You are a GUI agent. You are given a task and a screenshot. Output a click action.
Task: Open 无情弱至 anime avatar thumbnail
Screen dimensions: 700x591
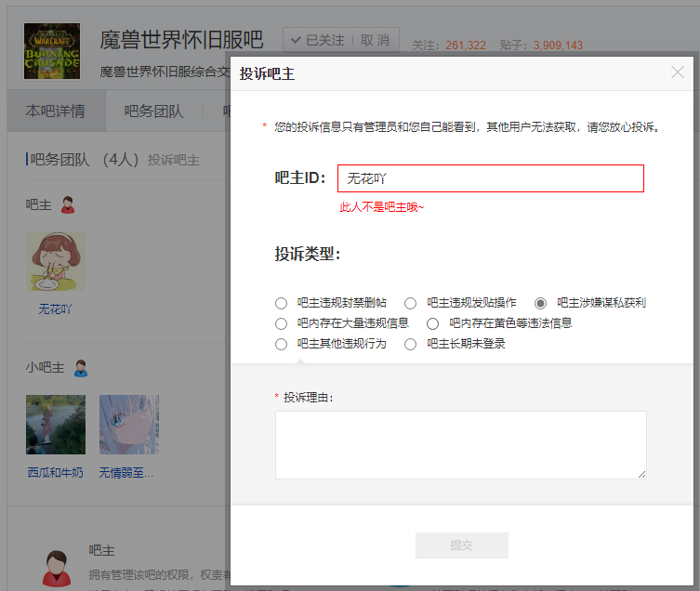[x=129, y=425]
